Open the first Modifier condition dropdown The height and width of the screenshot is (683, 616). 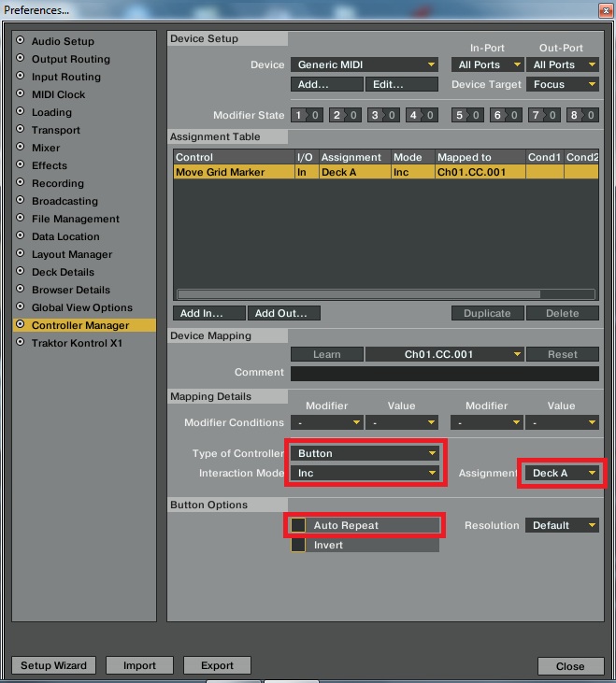tap(327, 422)
